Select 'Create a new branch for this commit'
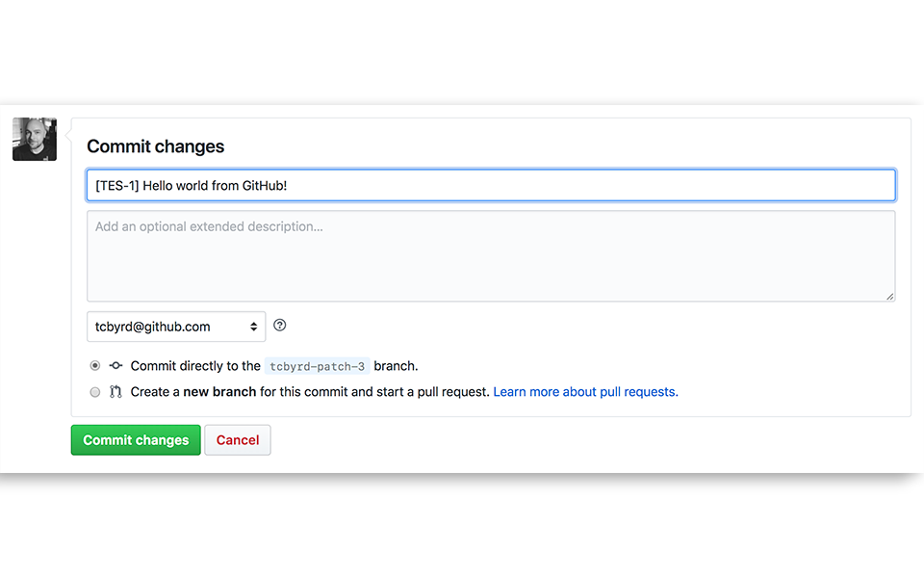The height and width of the screenshot is (578, 924). point(94,391)
